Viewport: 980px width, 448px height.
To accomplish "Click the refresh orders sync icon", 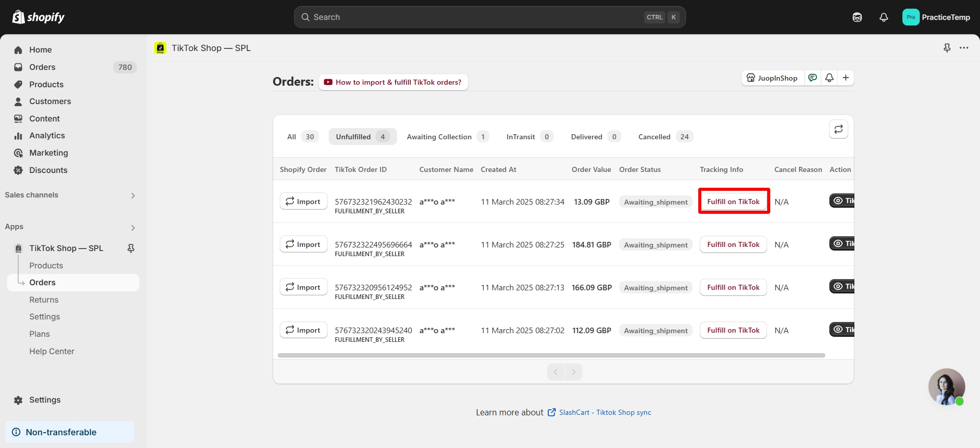I will (838, 130).
